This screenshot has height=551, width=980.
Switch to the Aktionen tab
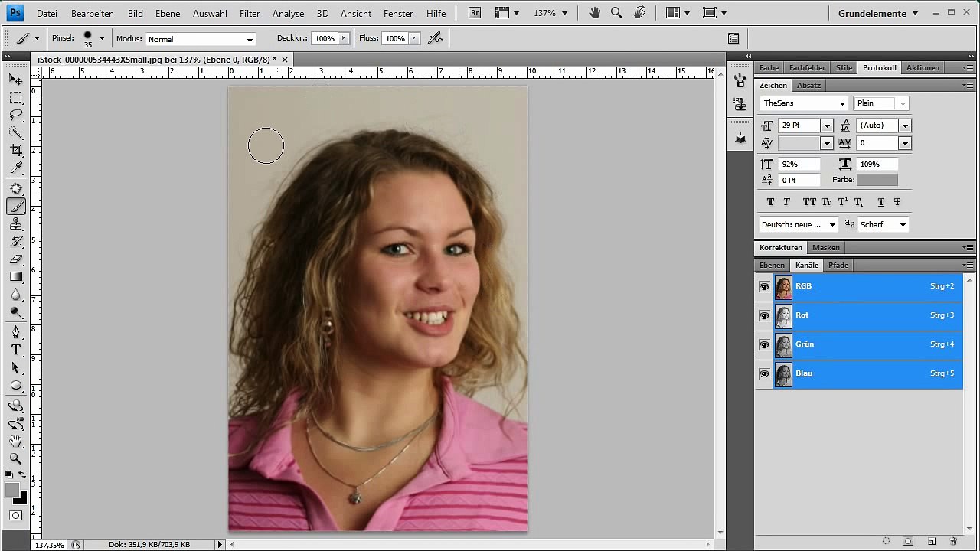click(x=923, y=68)
